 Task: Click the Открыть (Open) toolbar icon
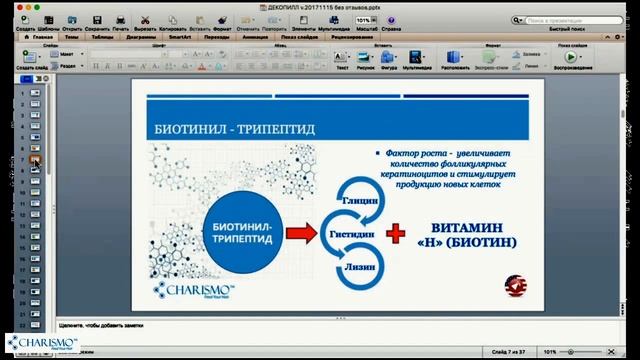pyautogui.click(x=72, y=20)
